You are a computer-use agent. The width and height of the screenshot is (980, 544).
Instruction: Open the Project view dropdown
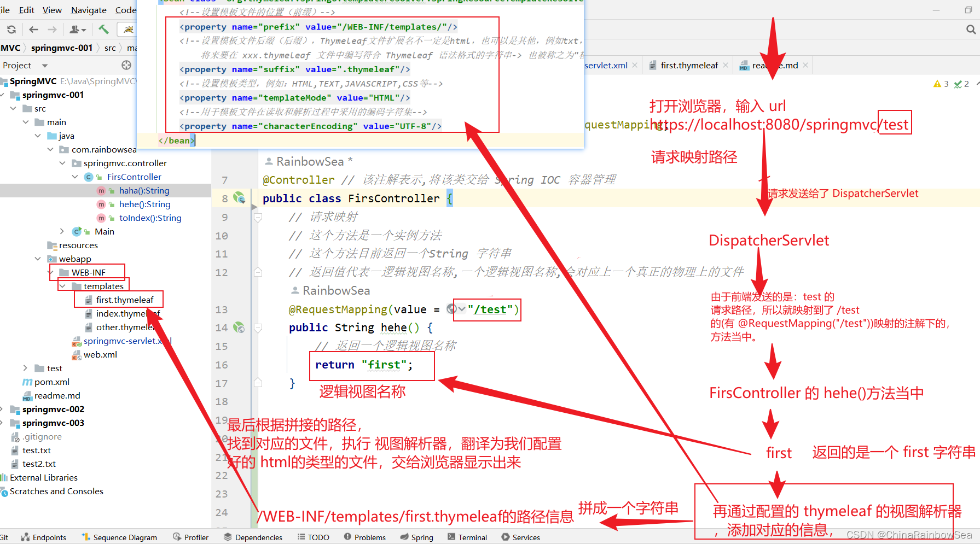click(x=45, y=66)
